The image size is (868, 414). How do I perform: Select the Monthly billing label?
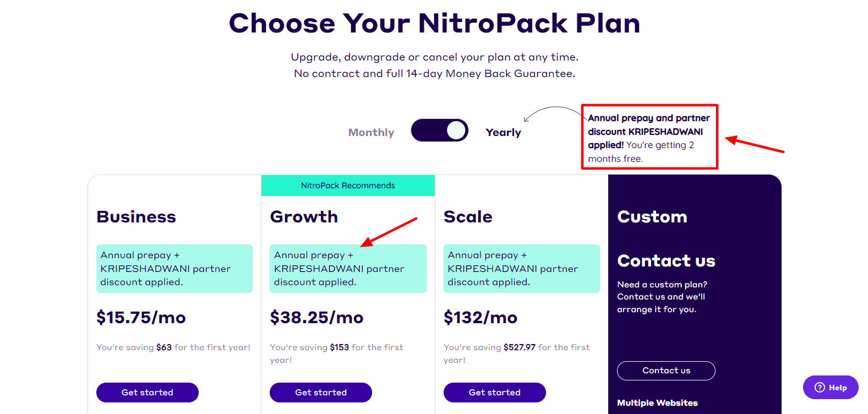pos(371,132)
